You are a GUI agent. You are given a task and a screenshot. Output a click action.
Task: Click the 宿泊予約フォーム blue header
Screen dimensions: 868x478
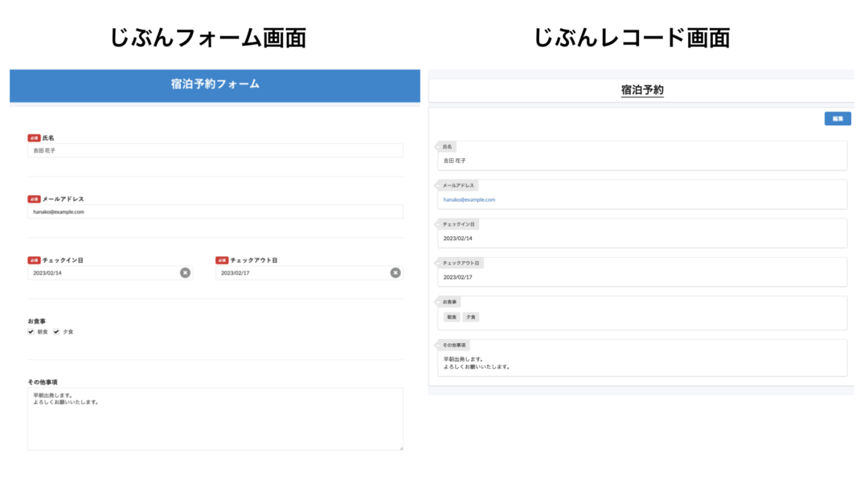click(x=214, y=86)
